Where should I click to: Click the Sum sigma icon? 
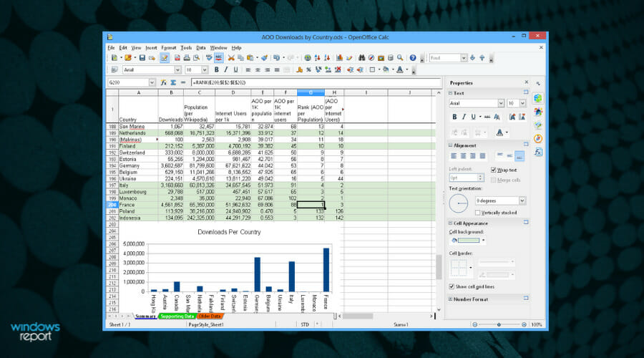(x=173, y=82)
